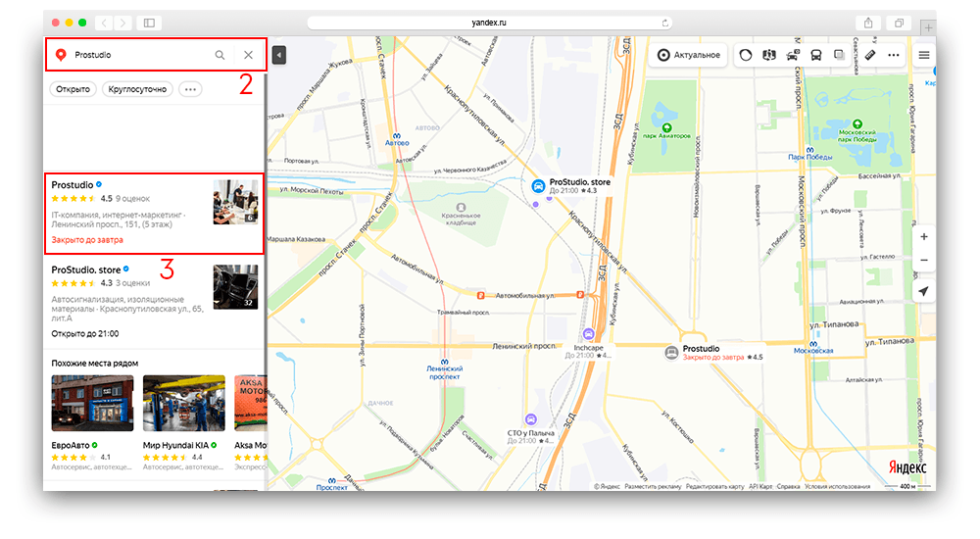Image resolution: width=980 pixels, height=539 pixels.
Task: Click the Закрыто до завтра status in list
Action: 87,240
